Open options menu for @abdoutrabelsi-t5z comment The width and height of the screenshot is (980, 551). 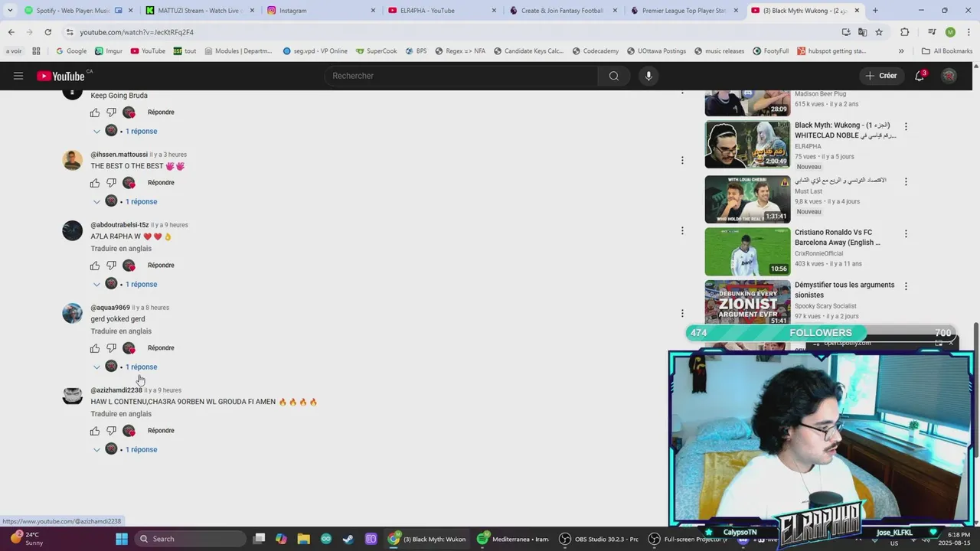click(682, 230)
